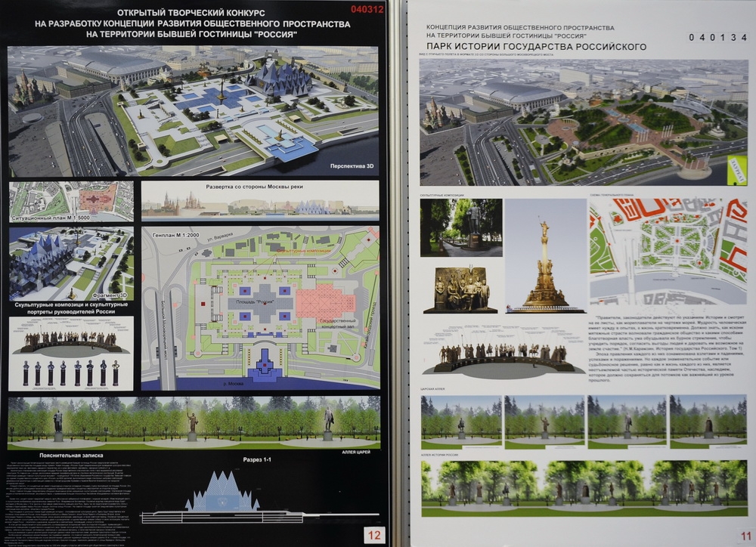Click the Парк истории государства Российского title

click(x=537, y=47)
